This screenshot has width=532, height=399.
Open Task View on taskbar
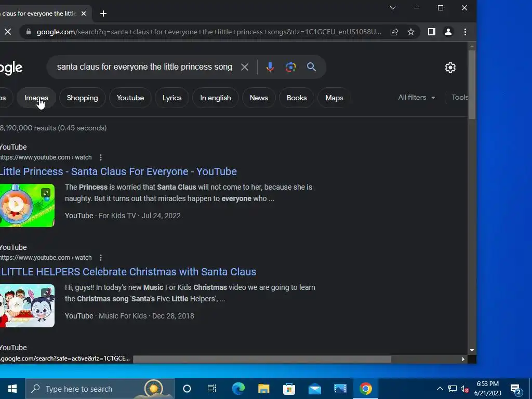(x=212, y=389)
